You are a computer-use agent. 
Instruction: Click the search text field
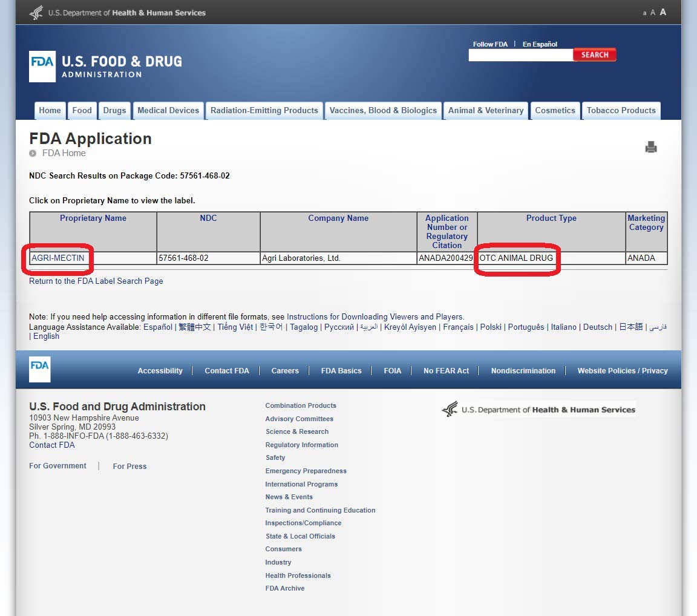[x=520, y=55]
